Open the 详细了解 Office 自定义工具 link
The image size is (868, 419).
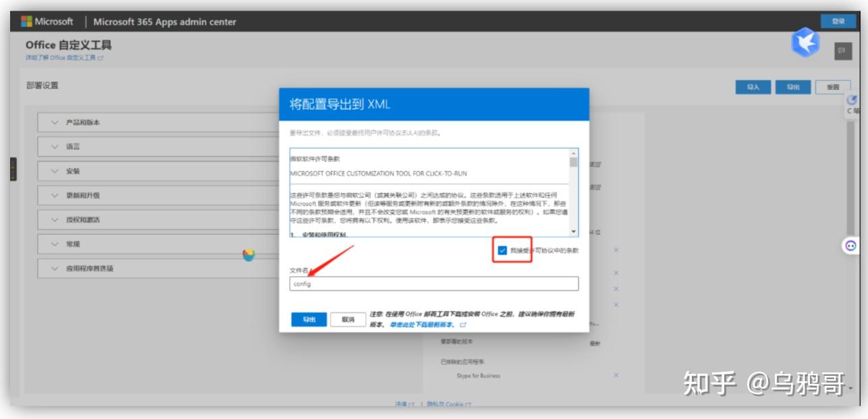(x=64, y=58)
